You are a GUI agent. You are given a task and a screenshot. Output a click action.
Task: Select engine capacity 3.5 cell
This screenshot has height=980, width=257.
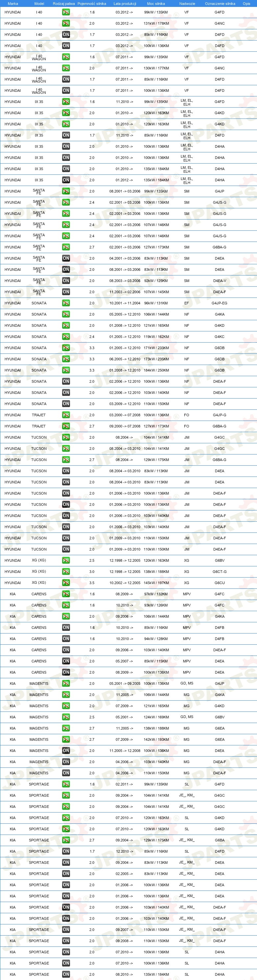(x=92, y=583)
